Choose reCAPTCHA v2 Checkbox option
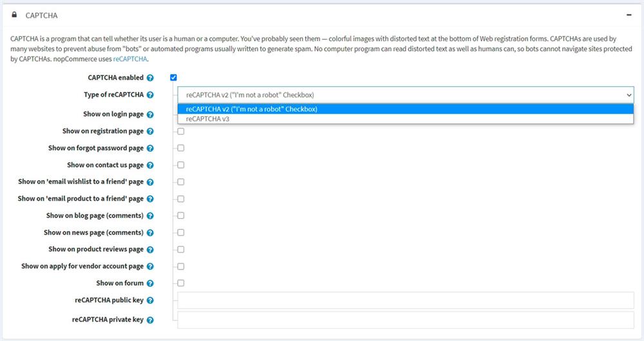Screen dimensions: 644x341 pyautogui.click(x=251, y=109)
